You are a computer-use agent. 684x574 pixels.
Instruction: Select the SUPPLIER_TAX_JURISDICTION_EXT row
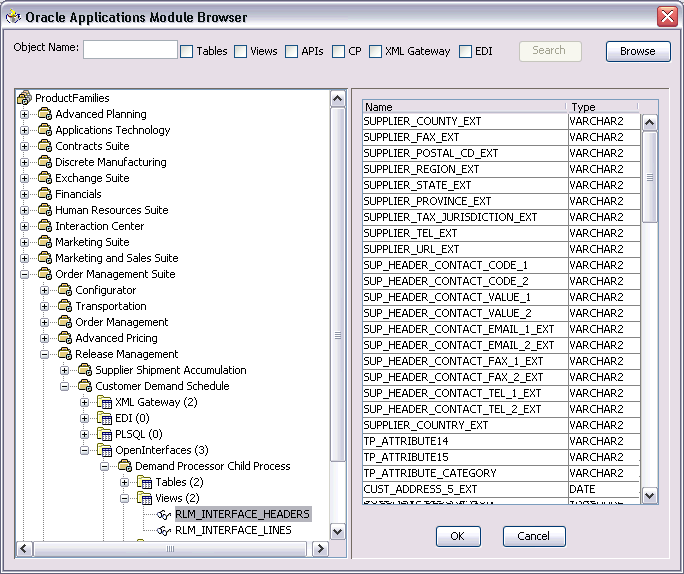coord(501,217)
